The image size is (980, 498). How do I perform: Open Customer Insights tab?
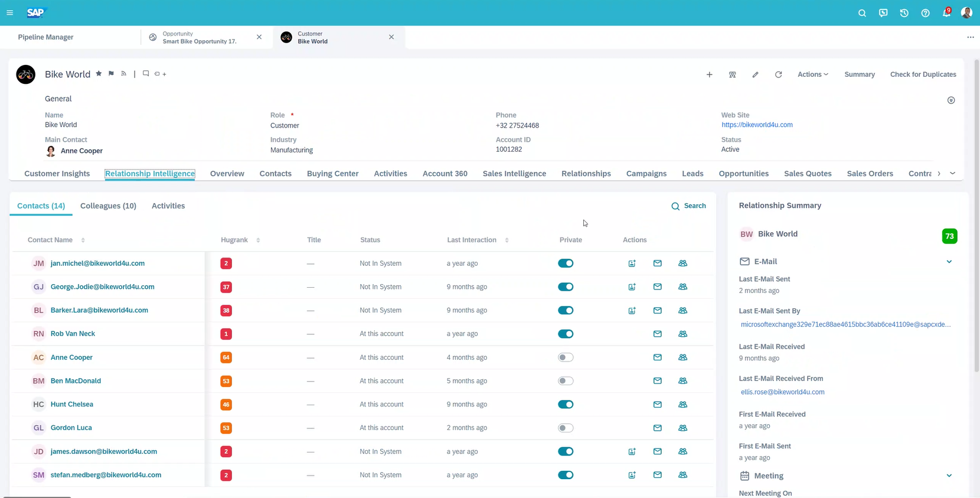coord(57,173)
